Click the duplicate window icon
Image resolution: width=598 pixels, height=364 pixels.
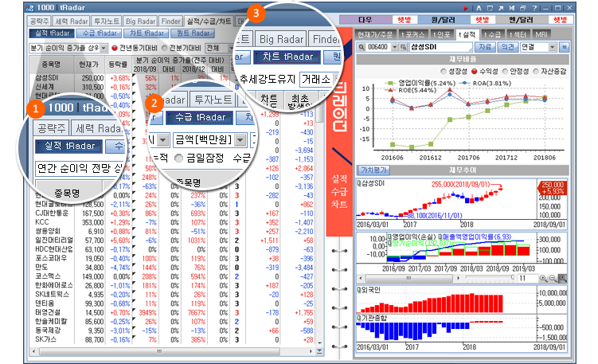(523, 8)
